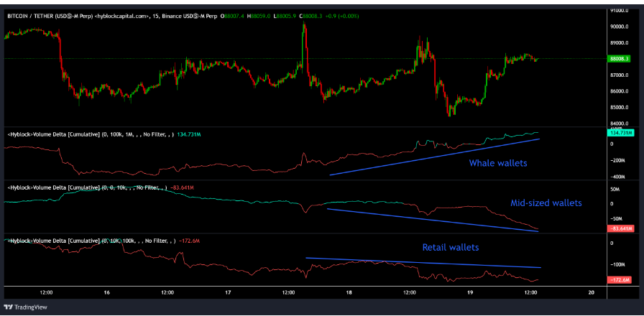Click the green 88008.3 current price label
Viewport: 644px width, 316px height.
click(x=620, y=59)
